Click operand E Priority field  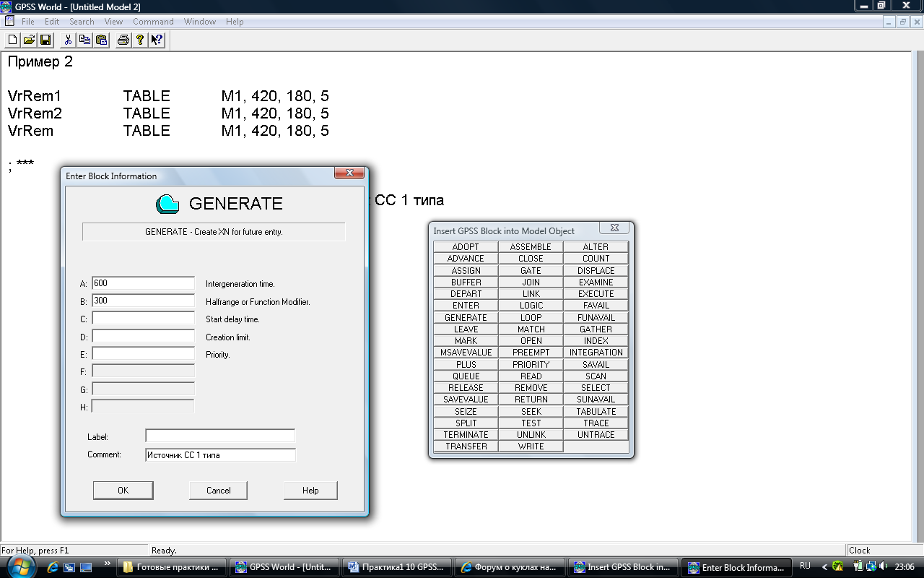[x=144, y=354]
